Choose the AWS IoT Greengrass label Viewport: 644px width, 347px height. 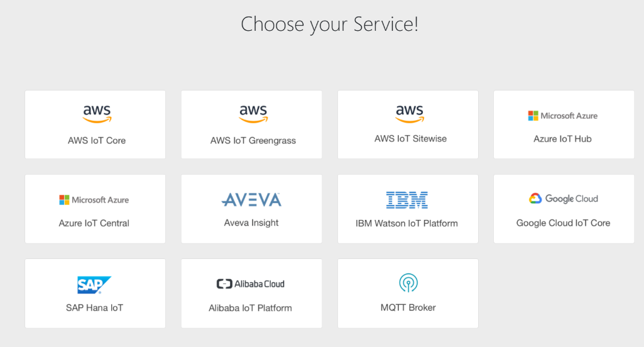[253, 141]
